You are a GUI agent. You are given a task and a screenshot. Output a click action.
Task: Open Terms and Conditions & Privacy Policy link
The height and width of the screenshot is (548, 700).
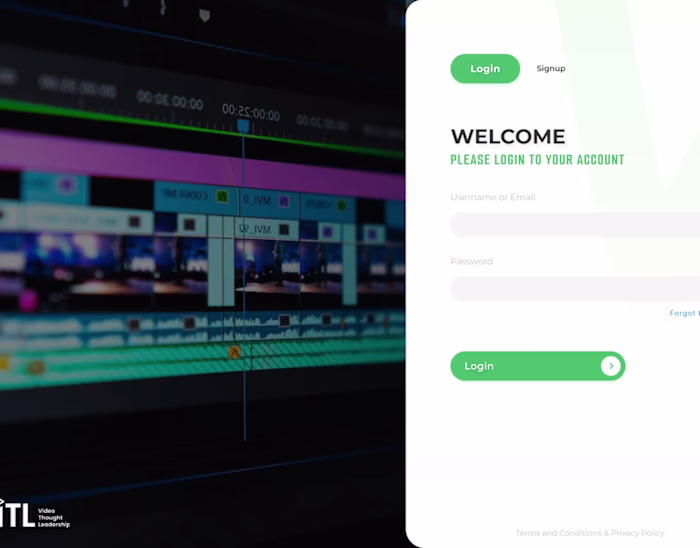pos(590,533)
